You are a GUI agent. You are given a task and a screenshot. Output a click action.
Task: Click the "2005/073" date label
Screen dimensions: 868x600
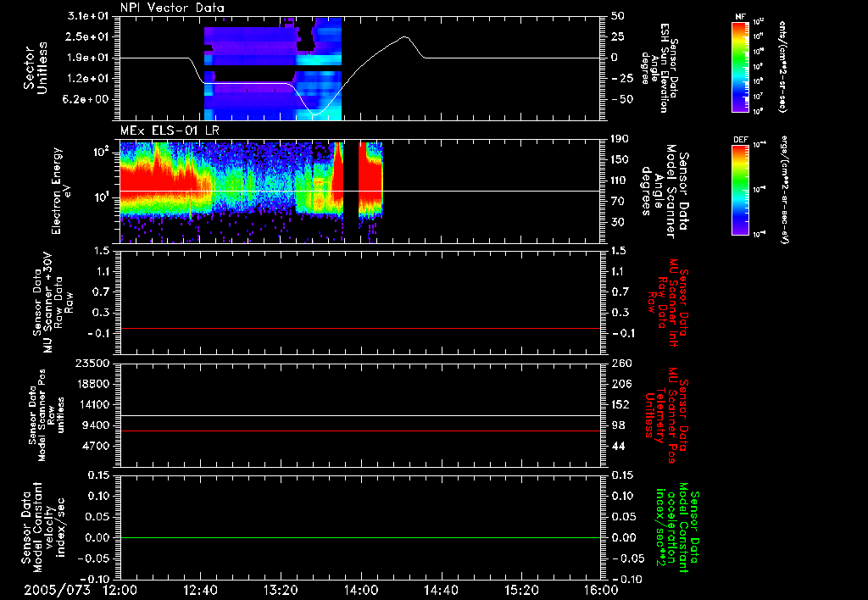57,590
